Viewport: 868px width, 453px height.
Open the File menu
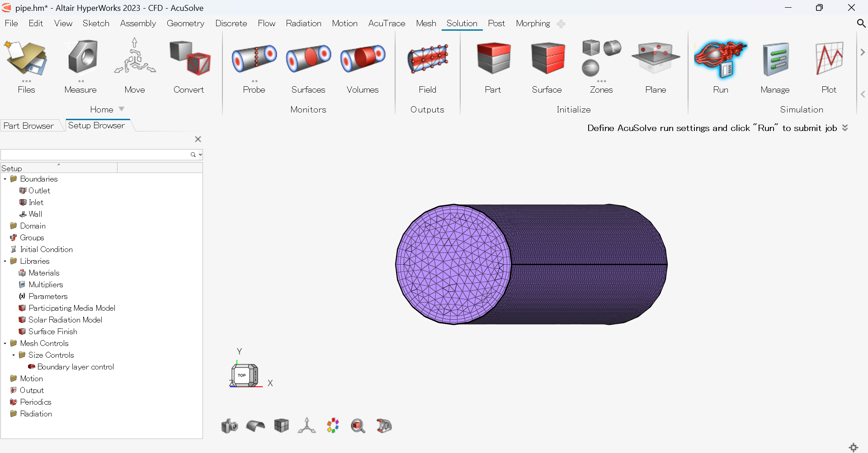pos(11,23)
